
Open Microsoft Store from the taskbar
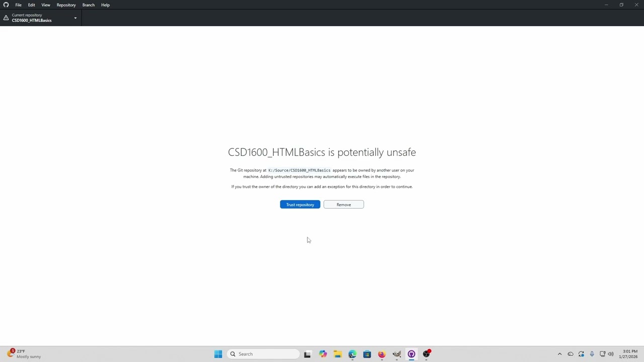[x=367, y=354]
